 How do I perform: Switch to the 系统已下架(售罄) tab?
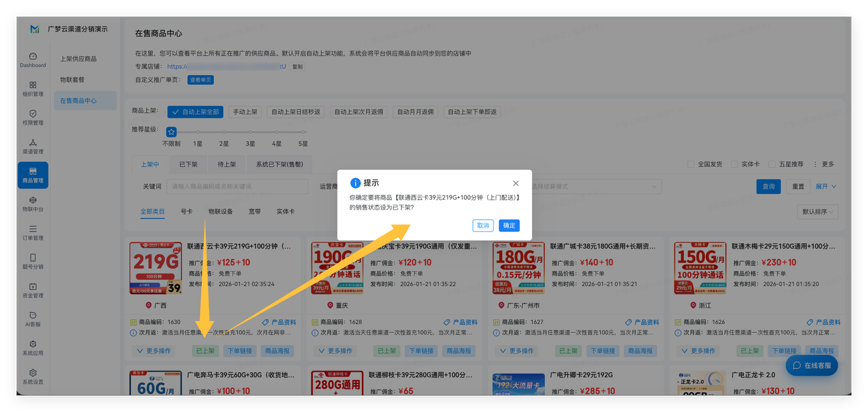point(280,165)
